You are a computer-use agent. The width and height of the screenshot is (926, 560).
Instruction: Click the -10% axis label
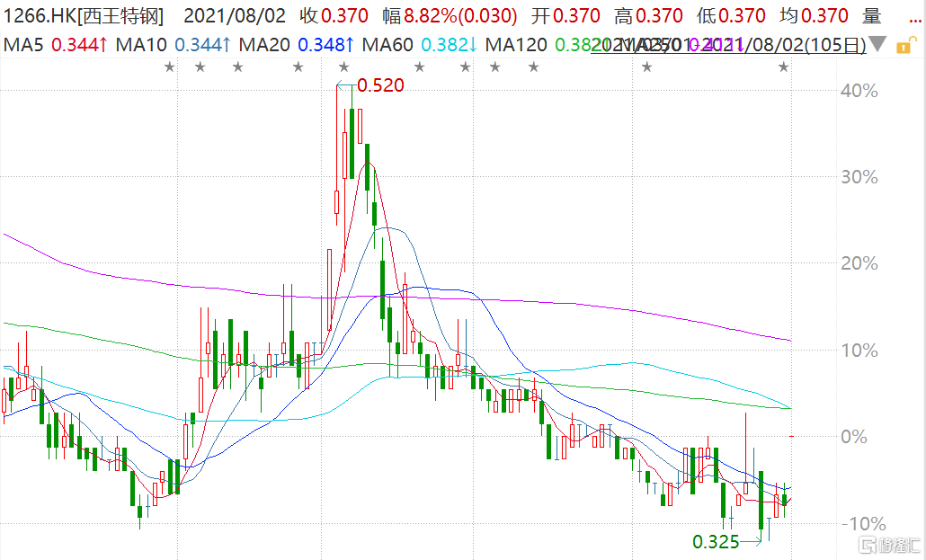click(863, 524)
